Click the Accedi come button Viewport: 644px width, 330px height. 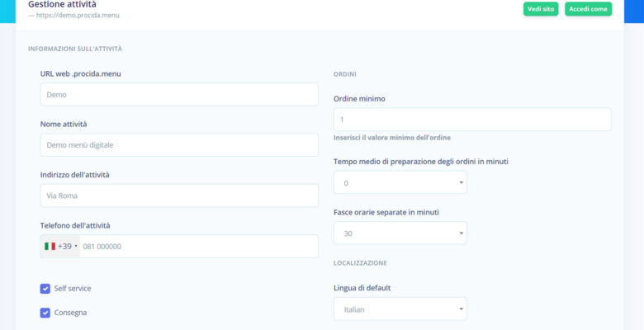pos(588,9)
